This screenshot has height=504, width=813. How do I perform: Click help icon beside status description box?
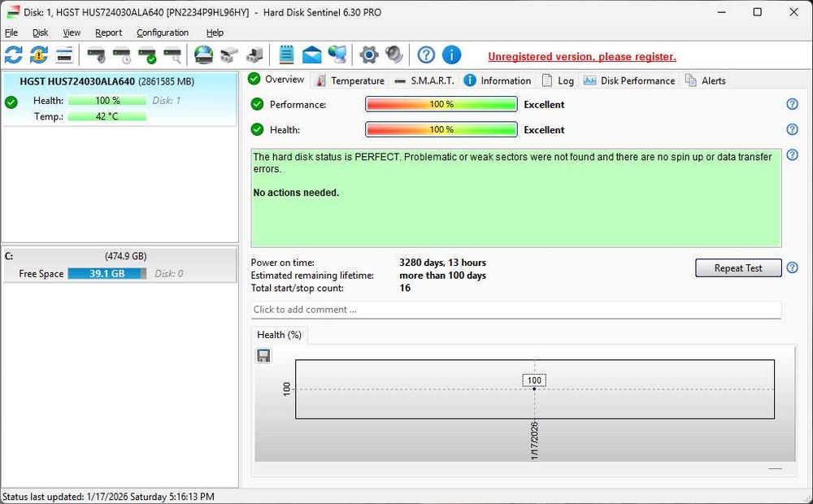tap(792, 154)
